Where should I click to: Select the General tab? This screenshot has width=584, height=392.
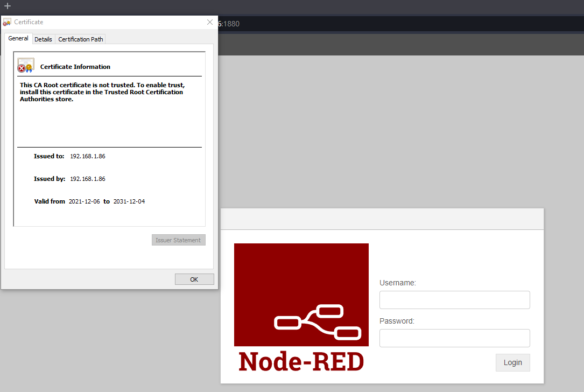coord(18,39)
